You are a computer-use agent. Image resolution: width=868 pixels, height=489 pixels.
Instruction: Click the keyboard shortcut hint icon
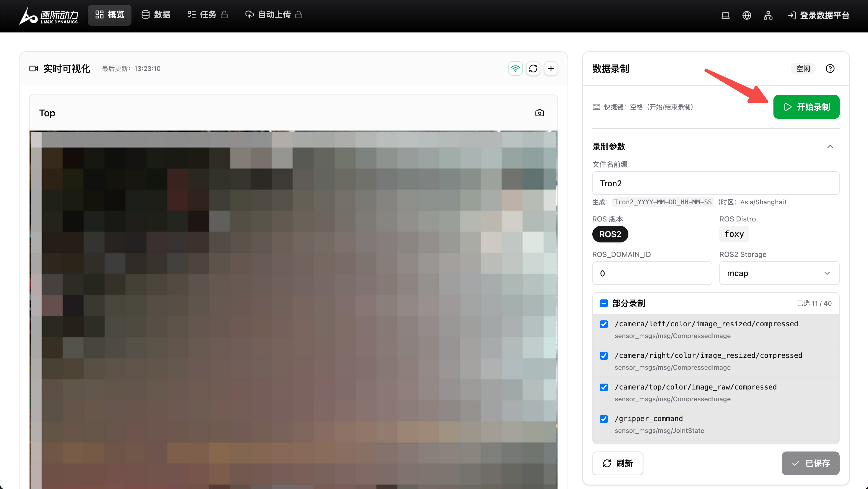(x=596, y=107)
